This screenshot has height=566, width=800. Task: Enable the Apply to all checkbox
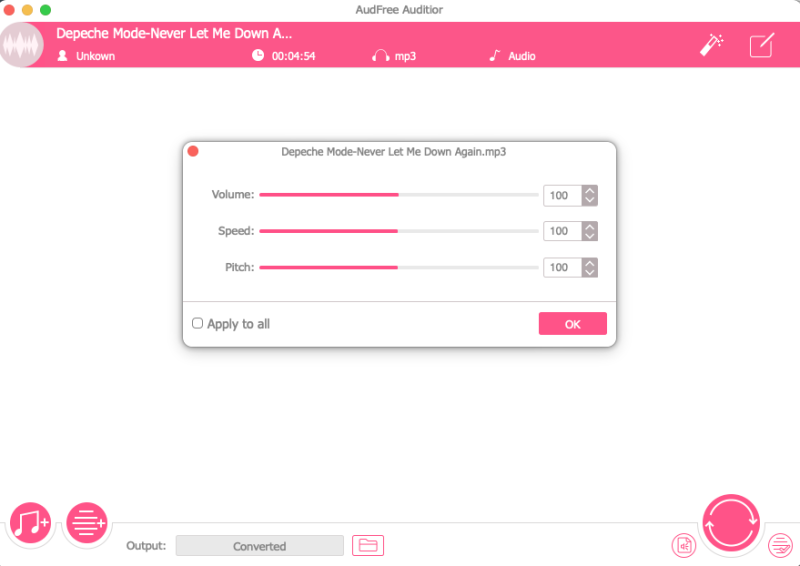[x=197, y=324]
